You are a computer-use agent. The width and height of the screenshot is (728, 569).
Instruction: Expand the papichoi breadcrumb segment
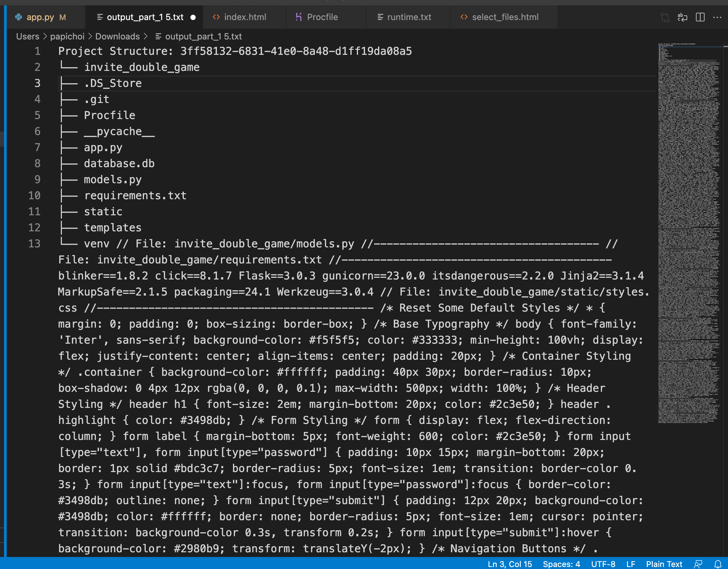pyautogui.click(x=67, y=36)
